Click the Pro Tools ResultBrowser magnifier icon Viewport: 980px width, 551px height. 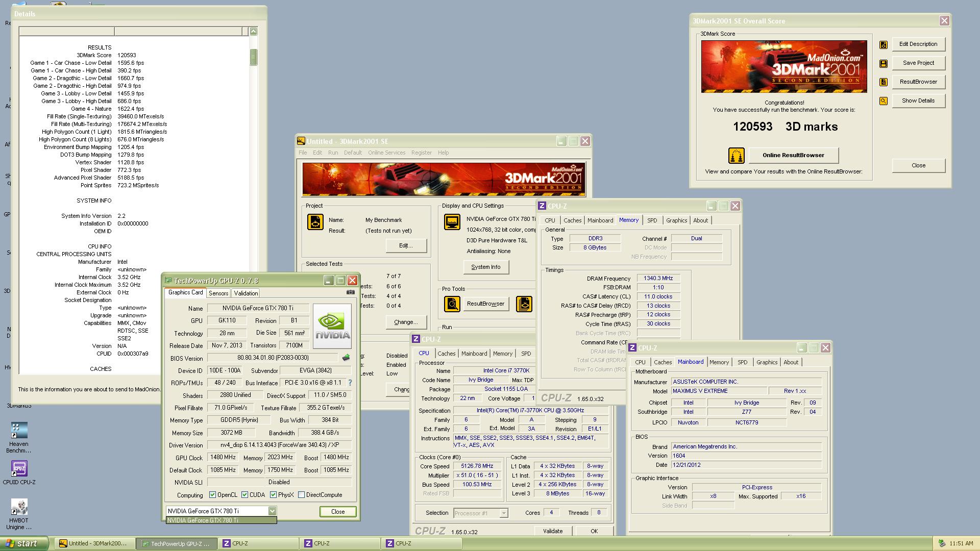pyautogui.click(x=452, y=304)
